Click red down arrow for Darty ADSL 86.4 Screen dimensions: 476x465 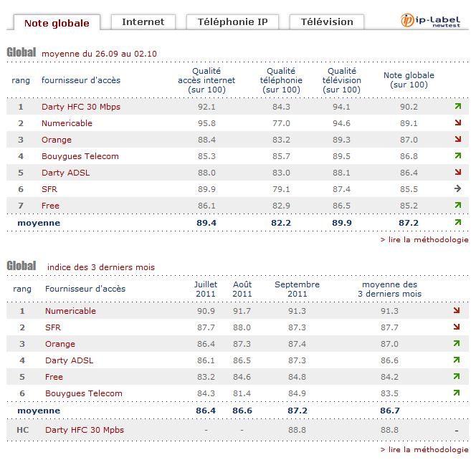457,173
